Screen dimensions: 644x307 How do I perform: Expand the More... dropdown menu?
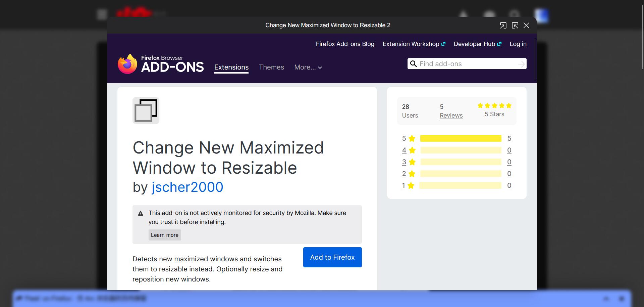[x=308, y=68]
